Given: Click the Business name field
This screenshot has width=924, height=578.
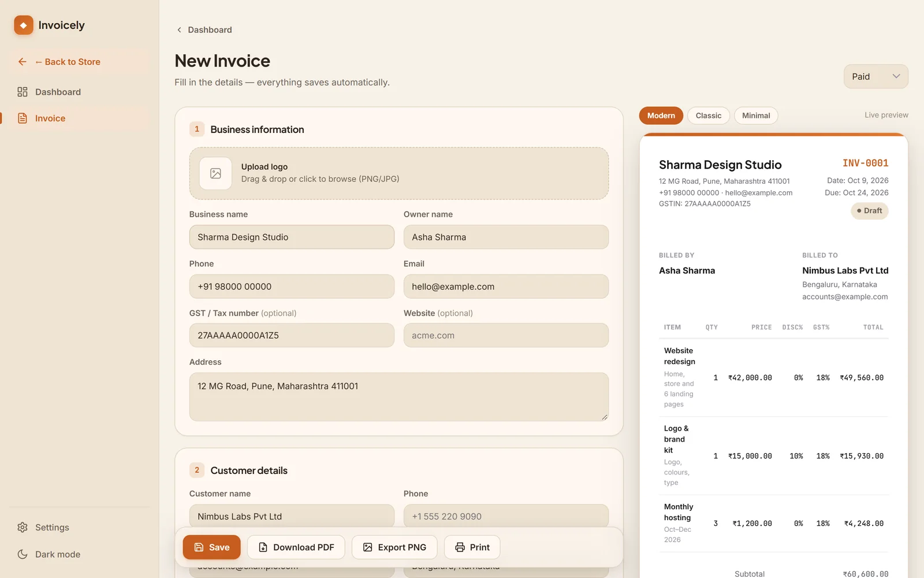Looking at the screenshot, I should 292,237.
